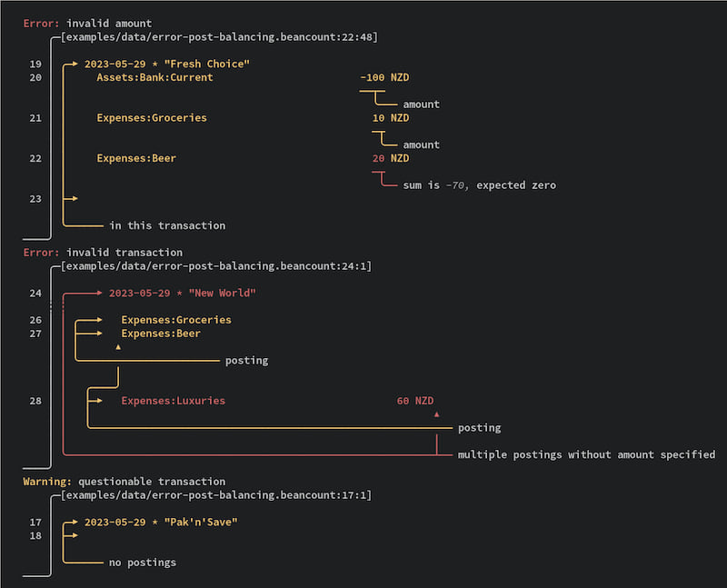Image resolution: width=727 pixels, height=588 pixels.
Task: Click the 'posting' label below 60 NZD
Action: coord(480,427)
